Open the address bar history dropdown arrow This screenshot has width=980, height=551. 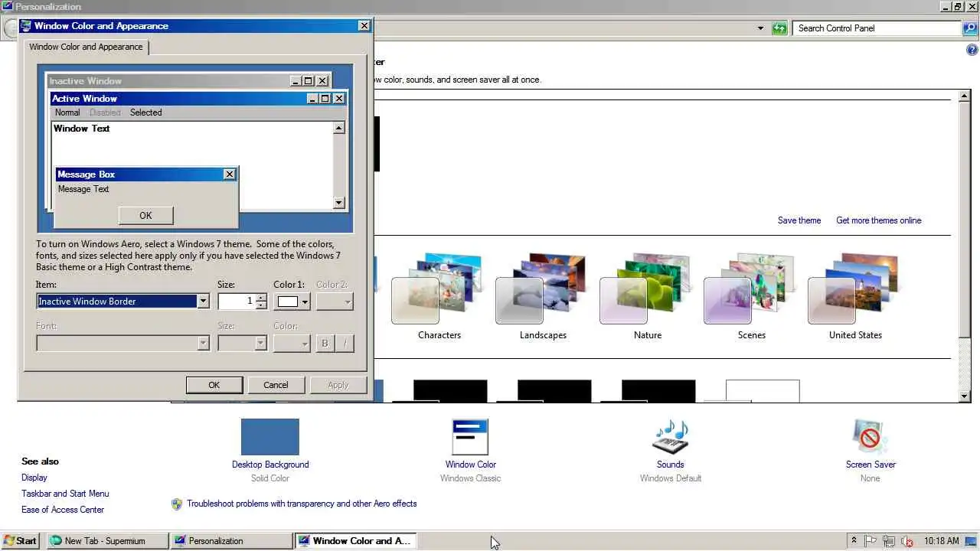click(760, 28)
